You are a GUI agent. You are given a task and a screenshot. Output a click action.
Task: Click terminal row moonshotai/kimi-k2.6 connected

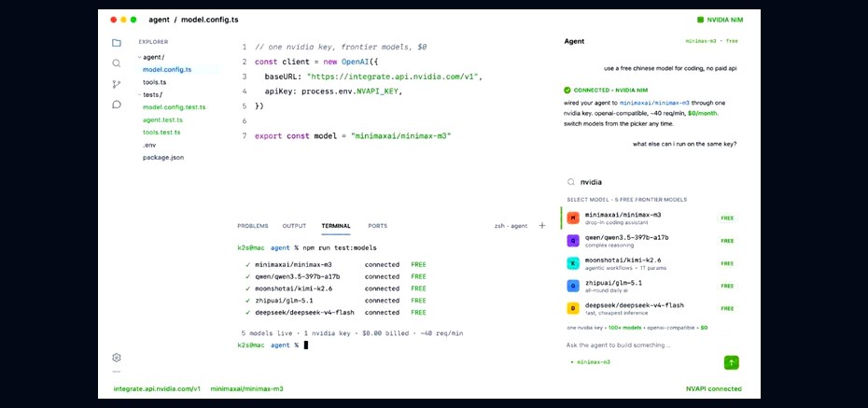click(x=335, y=288)
